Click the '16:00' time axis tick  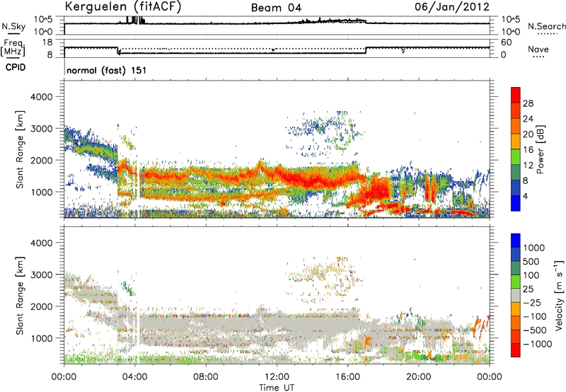click(347, 377)
